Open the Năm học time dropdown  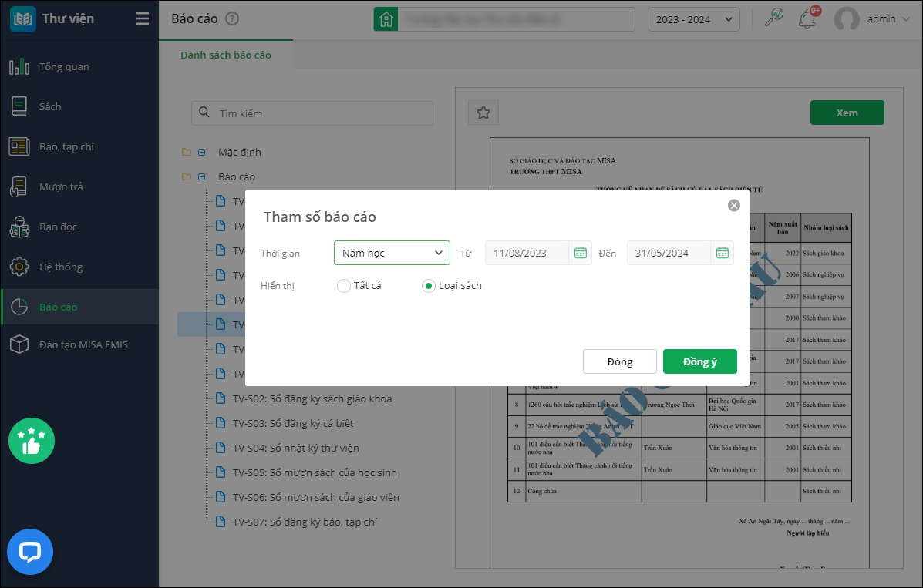pos(392,253)
